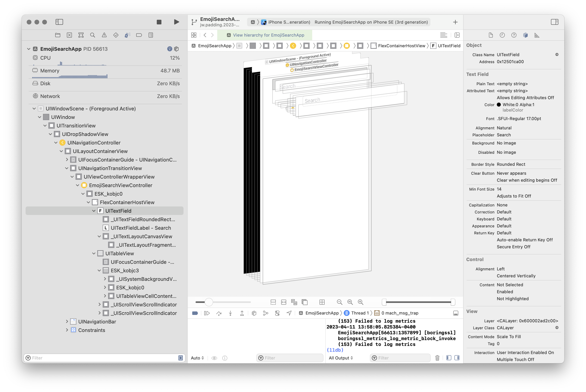Switch to the Size inspector ruler icon
Screen dimensions: 586x392
(537, 35)
